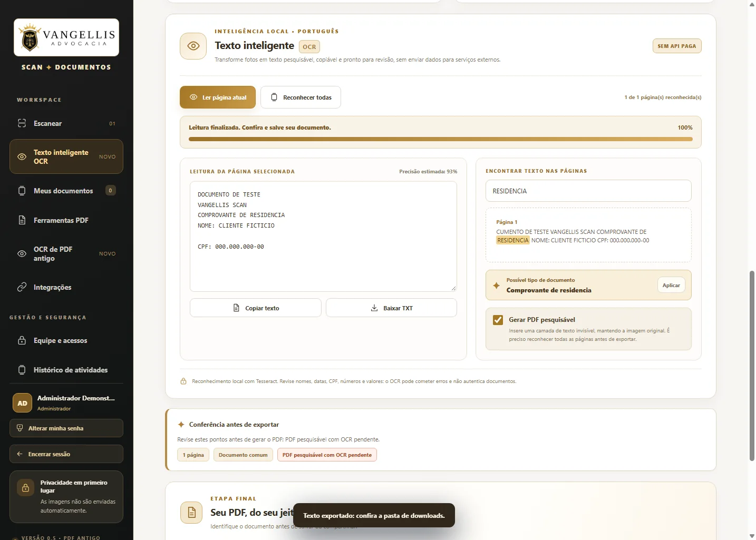
Task: Click the Precisão estimada: 93% label
Action: coord(428,172)
